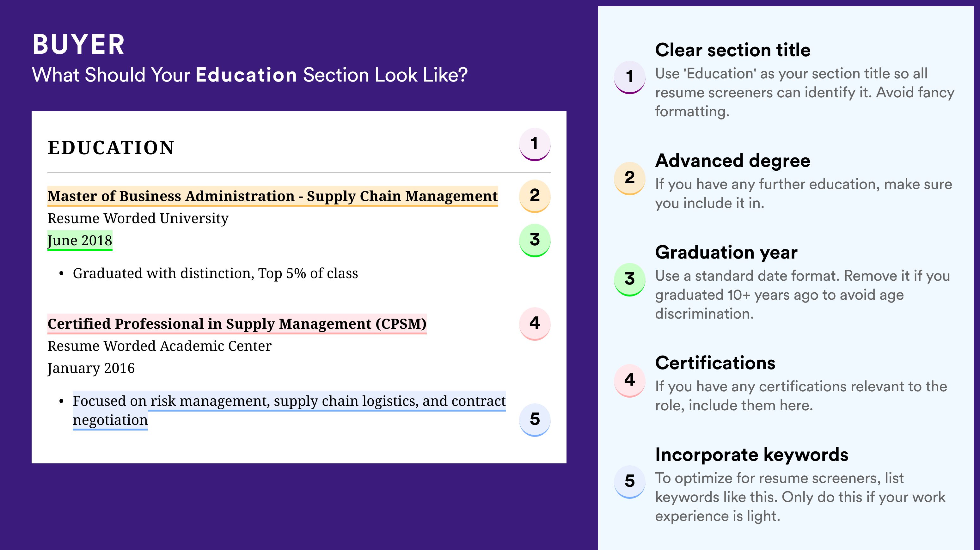The width and height of the screenshot is (980, 550).
Task: Click the green number 3 badge beside June 2018
Action: point(535,240)
